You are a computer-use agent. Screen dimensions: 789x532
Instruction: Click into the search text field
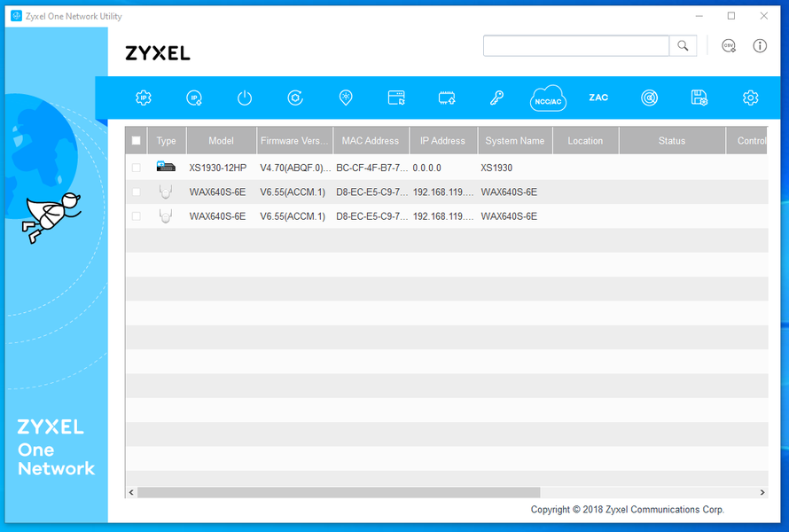(x=576, y=46)
